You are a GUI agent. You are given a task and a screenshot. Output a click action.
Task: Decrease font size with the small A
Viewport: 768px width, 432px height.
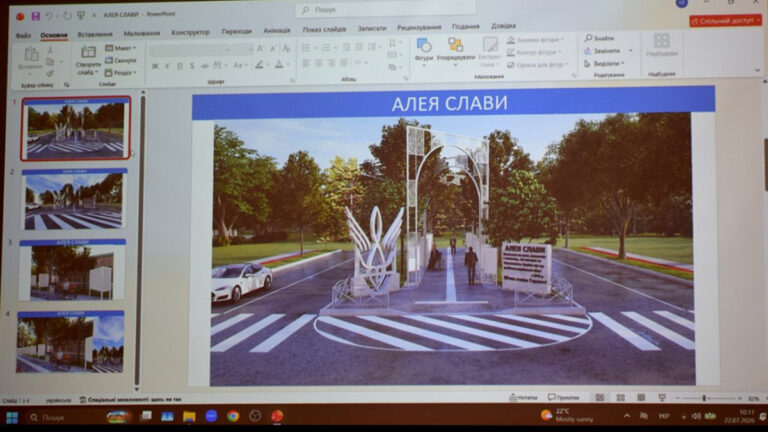273,48
